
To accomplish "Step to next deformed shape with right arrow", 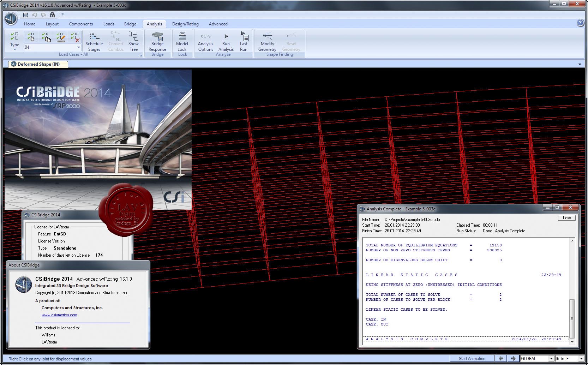I will click(x=514, y=359).
